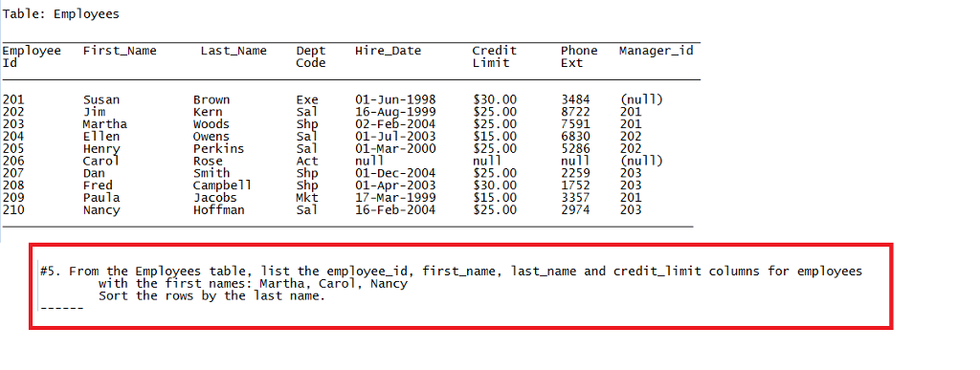980x370 pixels.
Task: Click hire date 16-Feb-2004
Action: 395,210
